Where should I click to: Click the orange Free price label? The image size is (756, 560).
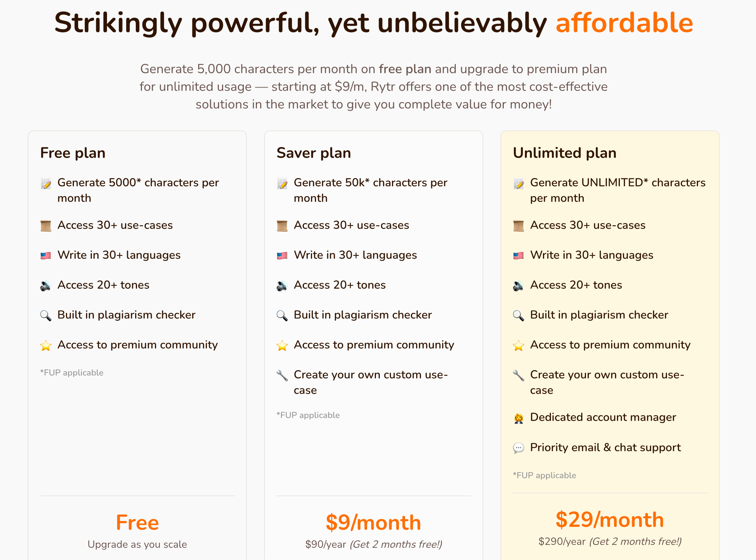tap(137, 523)
